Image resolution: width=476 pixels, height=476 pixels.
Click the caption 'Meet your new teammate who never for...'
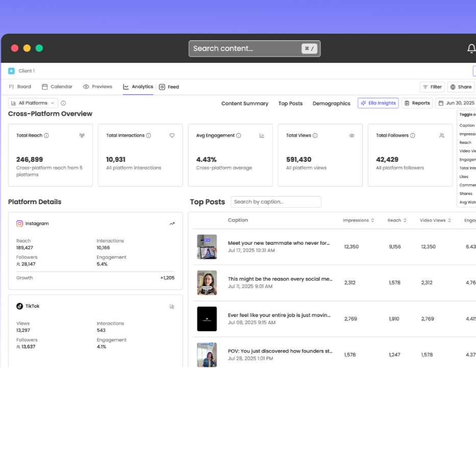pos(279,243)
